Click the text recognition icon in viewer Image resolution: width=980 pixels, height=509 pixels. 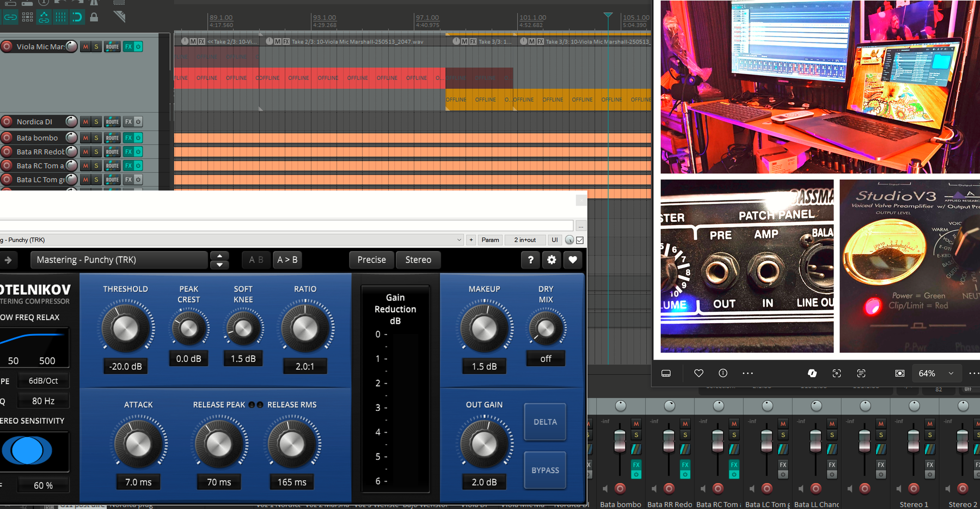[x=861, y=373]
